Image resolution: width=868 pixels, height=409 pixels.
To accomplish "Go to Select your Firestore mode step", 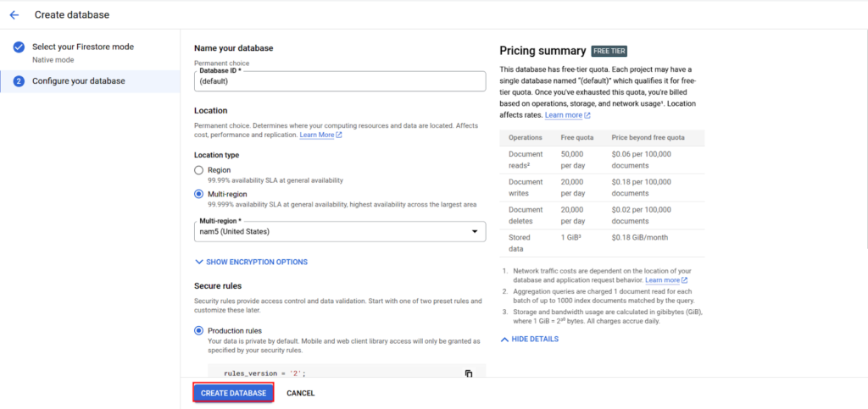I will (83, 47).
